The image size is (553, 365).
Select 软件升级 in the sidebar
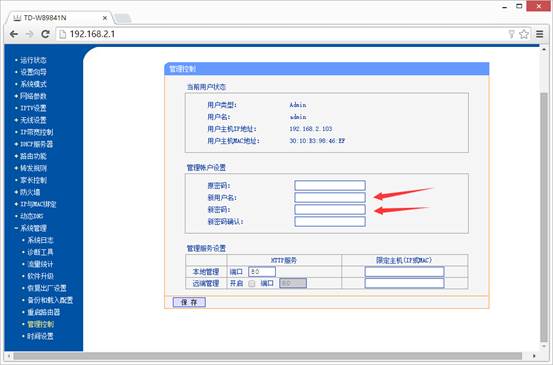41,276
